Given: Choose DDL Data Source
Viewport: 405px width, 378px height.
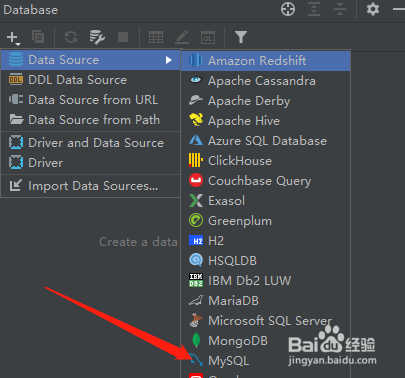Looking at the screenshot, I should (x=91, y=80).
